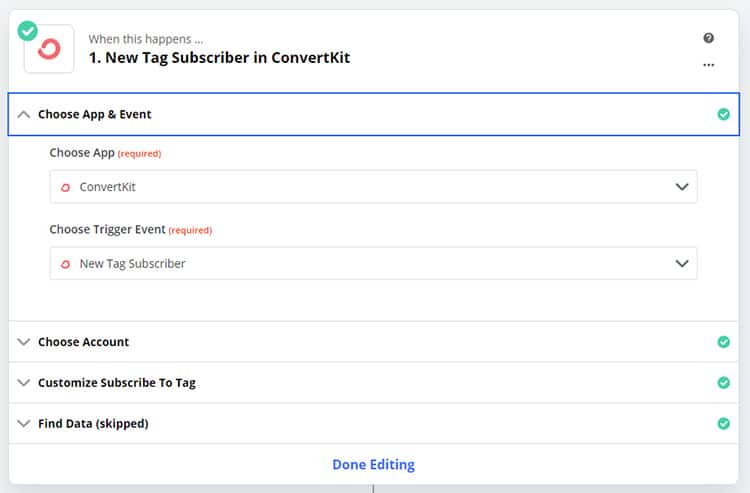Viewport: 750px width, 493px height.
Task: Select the ConvertKit app field text
Action: pyautogui.click(x=108, y=187)
